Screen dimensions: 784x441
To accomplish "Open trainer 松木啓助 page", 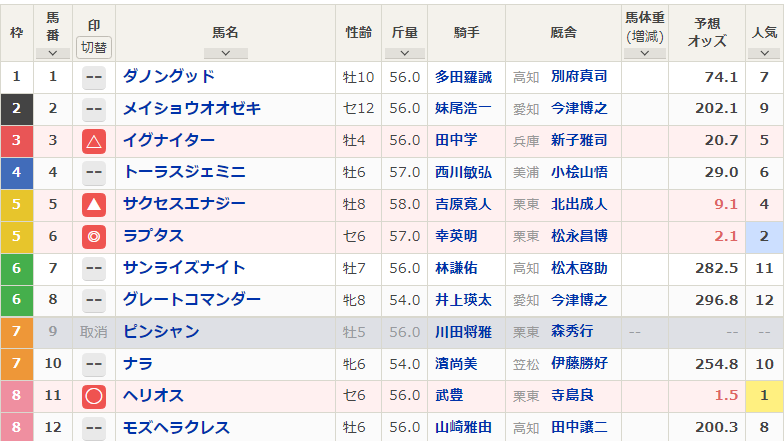I will click(579, 268).
